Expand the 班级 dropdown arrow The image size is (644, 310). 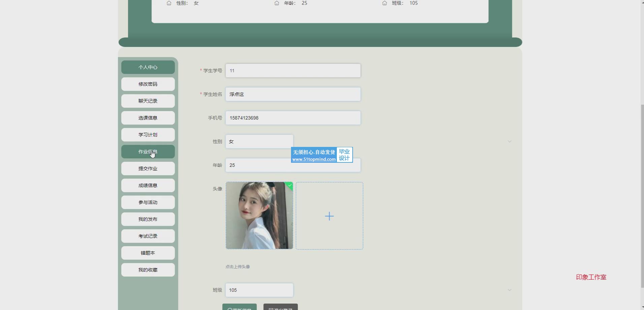coord(509,290)
